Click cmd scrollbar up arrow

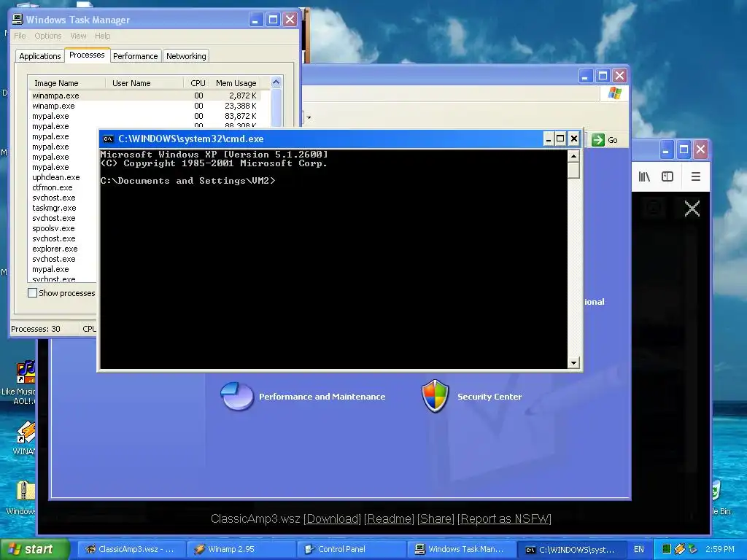(x=573, y=156)
